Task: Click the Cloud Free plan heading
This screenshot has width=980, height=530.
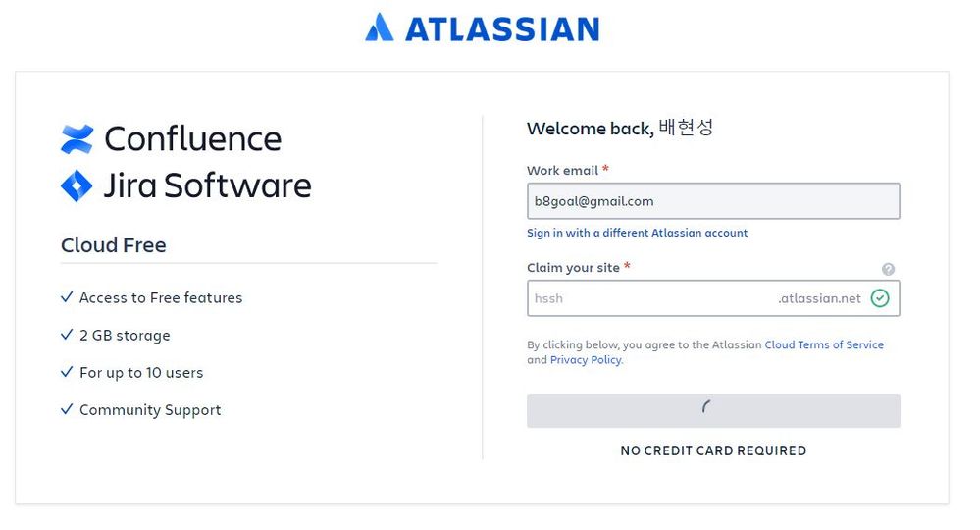Action: [114, 245]
